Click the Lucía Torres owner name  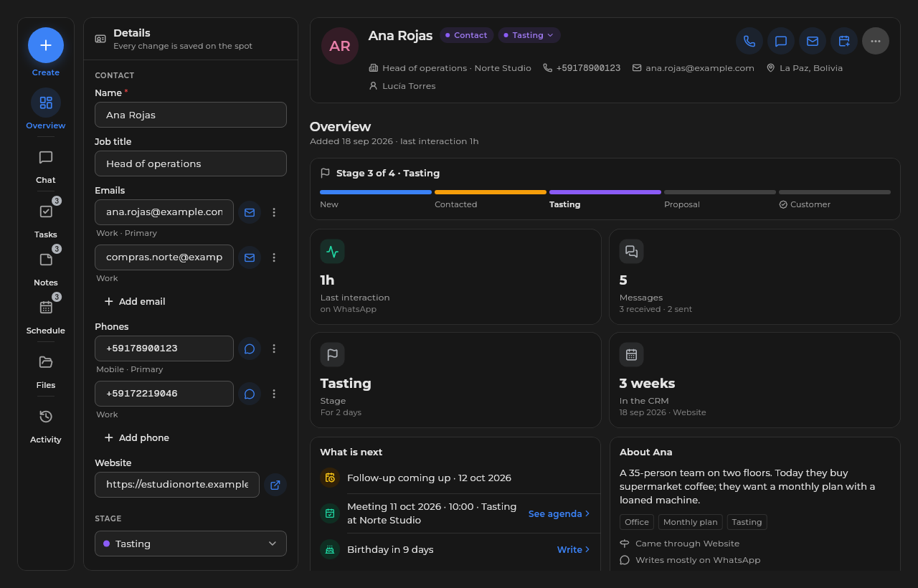[409, 86]
